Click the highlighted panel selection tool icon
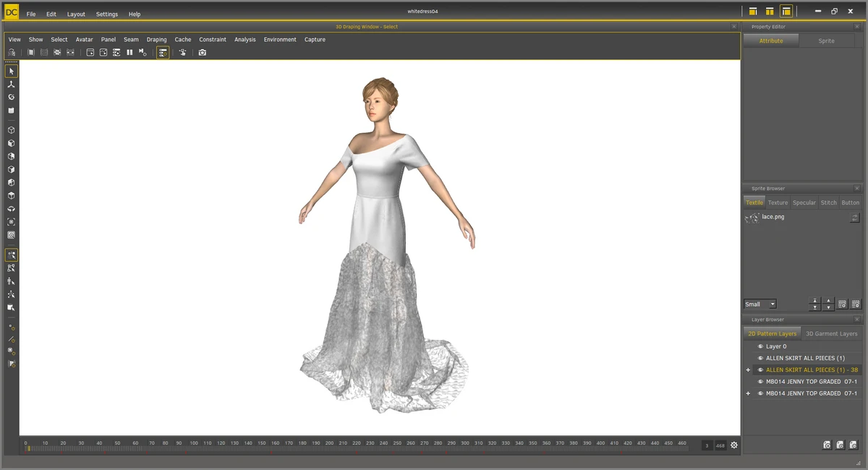Image resolution: width=868 pixels, height=470 pixels. [x=12, y=255]
